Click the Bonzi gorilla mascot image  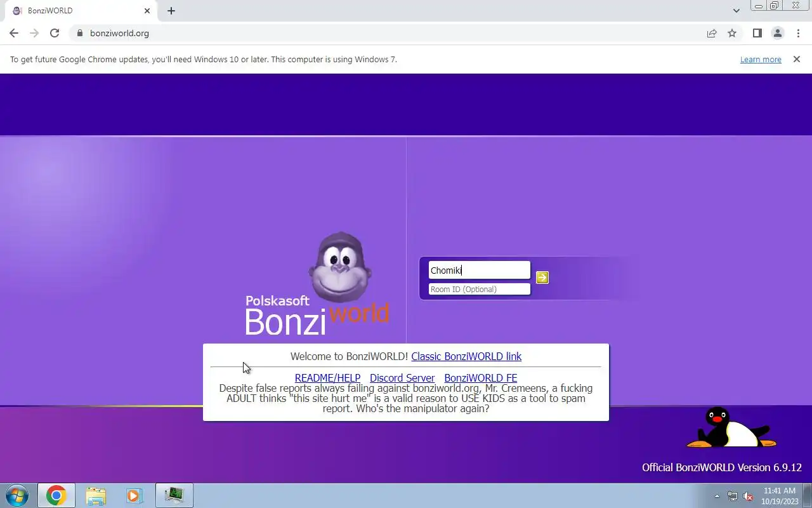pos(340,267)
